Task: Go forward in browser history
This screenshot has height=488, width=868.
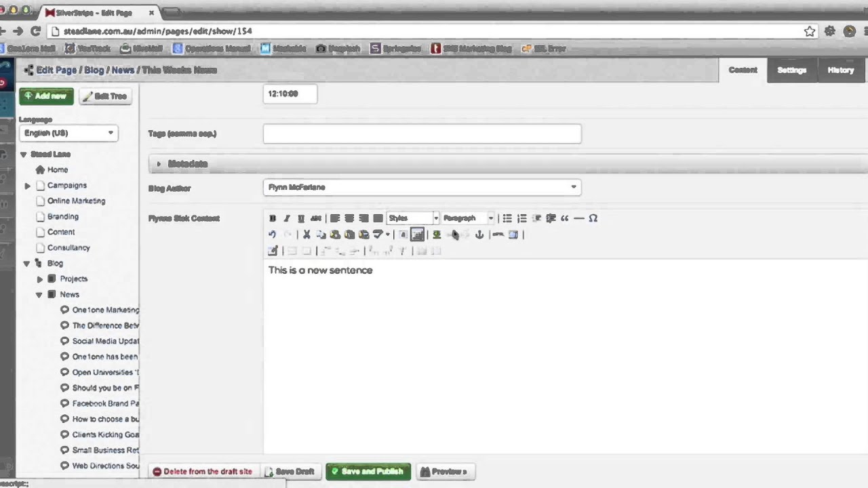Action: 18,31
